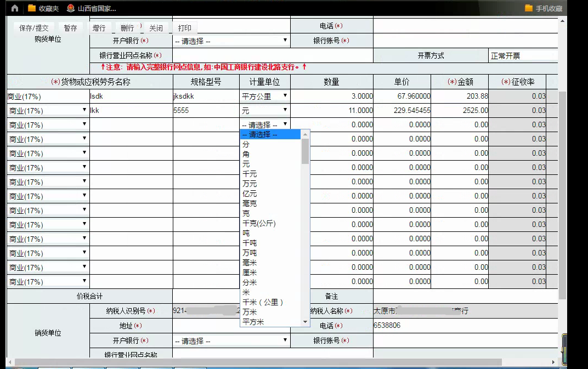This screenshot has width=588, height=369.
Task: Open the second row 计量单位 unit dropdown
Action: (x=286, y=110)
